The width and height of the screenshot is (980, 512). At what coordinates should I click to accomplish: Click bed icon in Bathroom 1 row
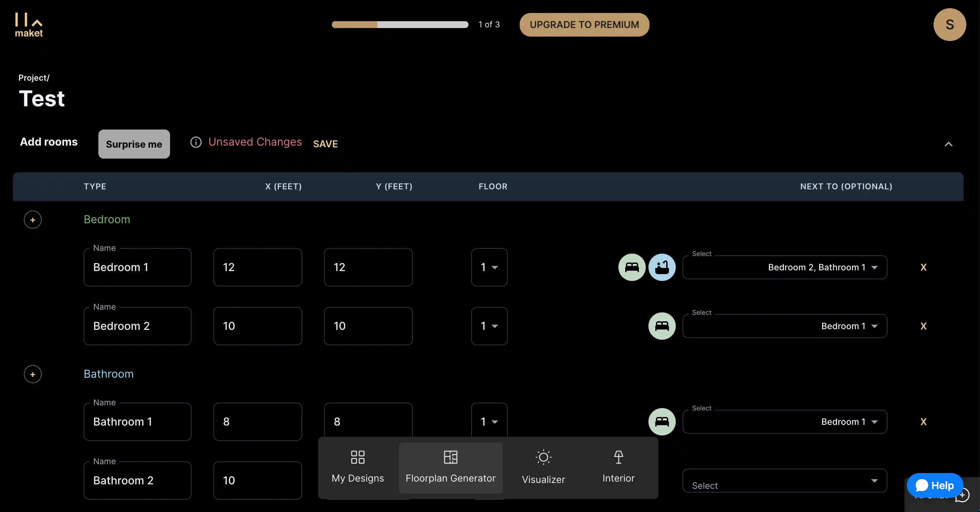[x=661, y=421]
